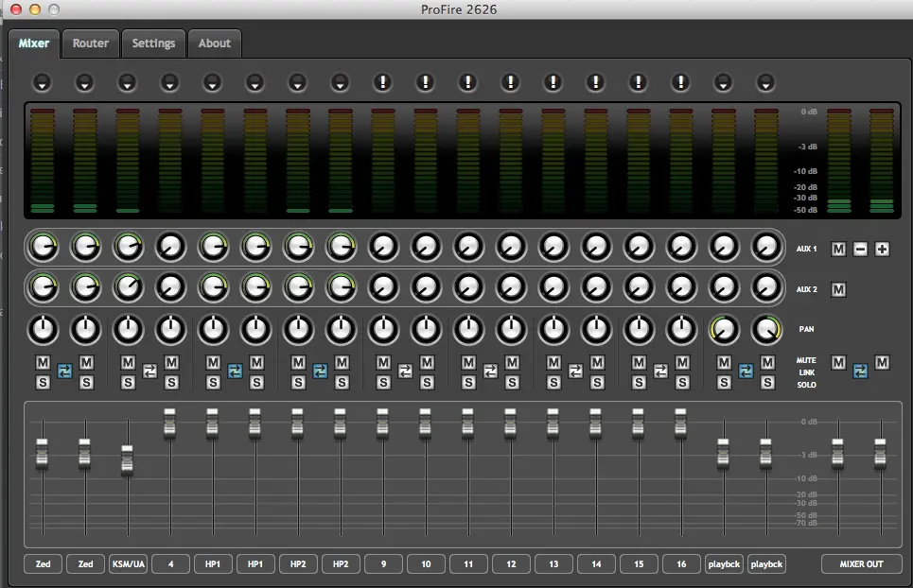913x588 pixels.
Task: Click the AUX 1 plus button
Action: click(882, 250)
